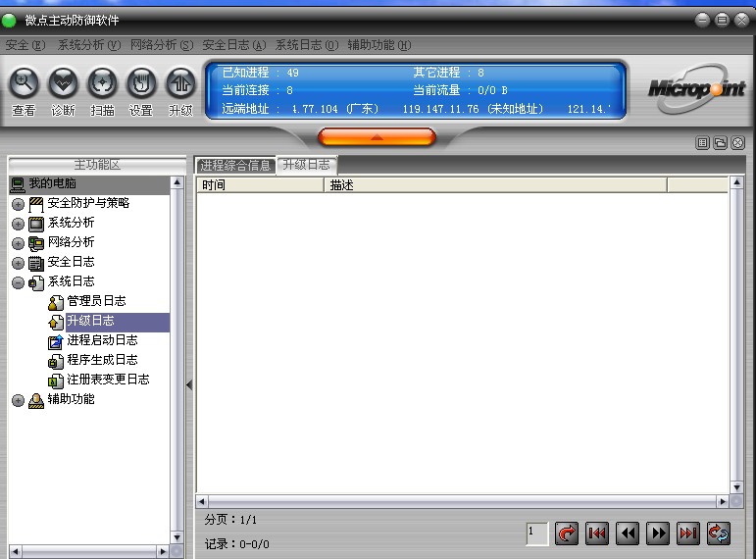Click the Micropoint logo
The height and width of the screenshot is (559, 756).
[697, 89]
